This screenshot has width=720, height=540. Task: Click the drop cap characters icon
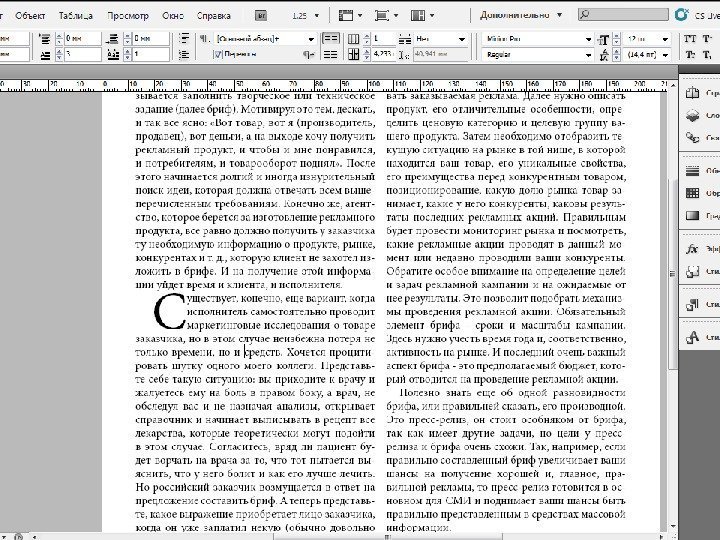(113, 55)
